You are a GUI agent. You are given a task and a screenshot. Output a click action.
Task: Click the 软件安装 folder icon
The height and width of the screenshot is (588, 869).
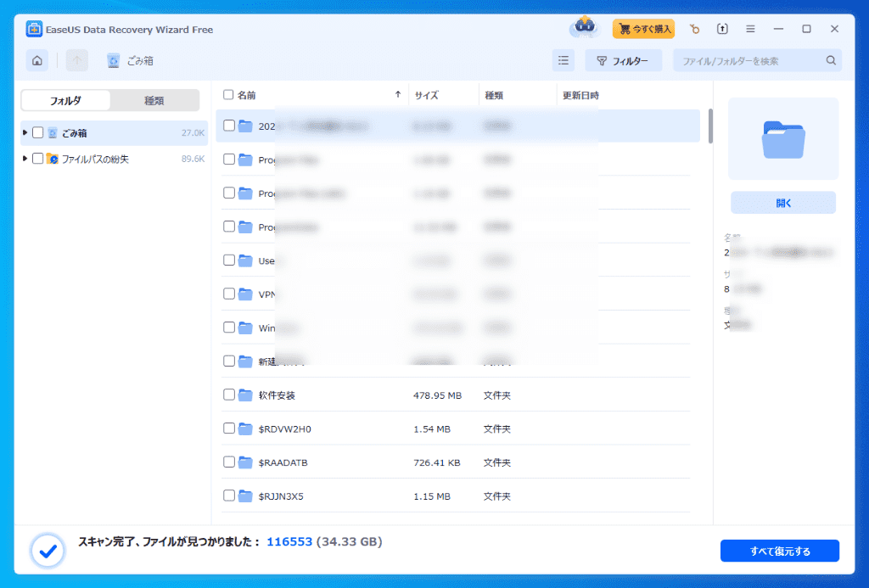click(x=245, y=395)
